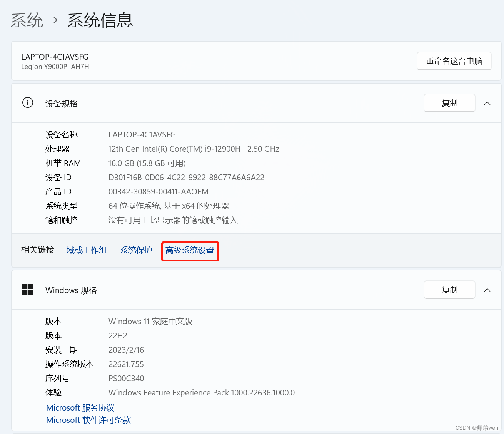Click the model text Legion Y9000P IAH7H
504x434 pixels.
[55, 67]
